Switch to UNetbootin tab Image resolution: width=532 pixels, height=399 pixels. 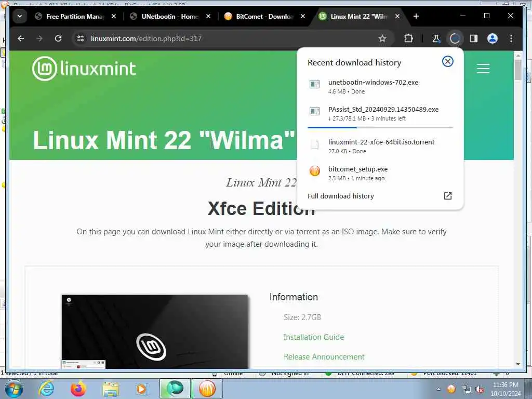tap(170, 16)
